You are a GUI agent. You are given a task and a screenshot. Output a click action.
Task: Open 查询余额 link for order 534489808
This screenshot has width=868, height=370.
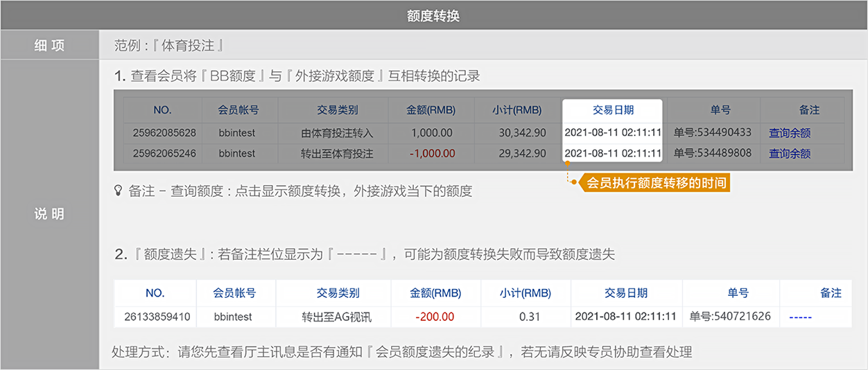[x=790, y=154]
